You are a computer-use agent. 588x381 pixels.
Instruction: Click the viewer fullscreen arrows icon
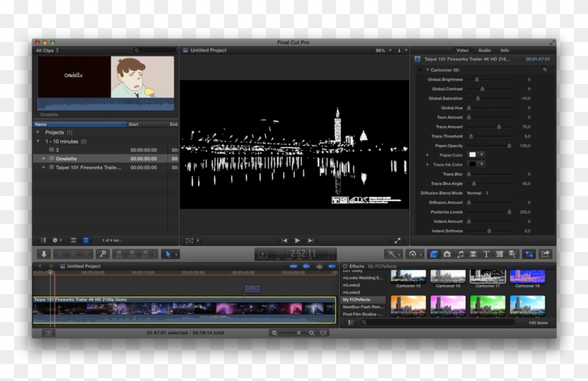[397, 241]
